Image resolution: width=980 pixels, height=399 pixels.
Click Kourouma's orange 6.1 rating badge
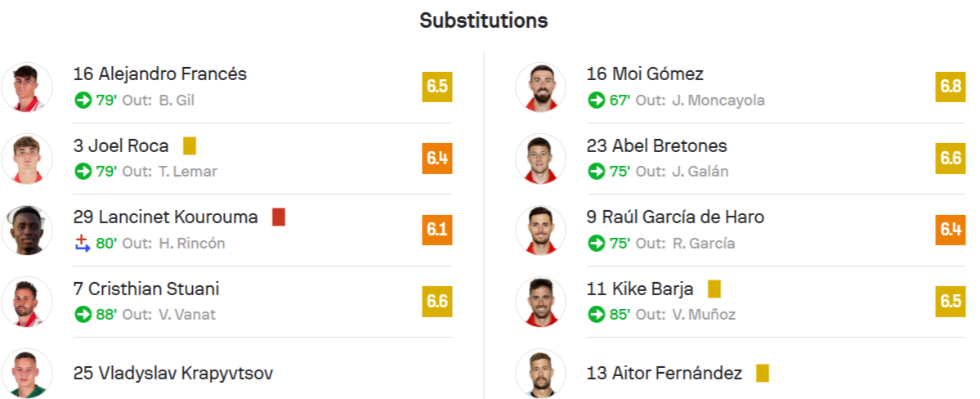click(437, 230)
